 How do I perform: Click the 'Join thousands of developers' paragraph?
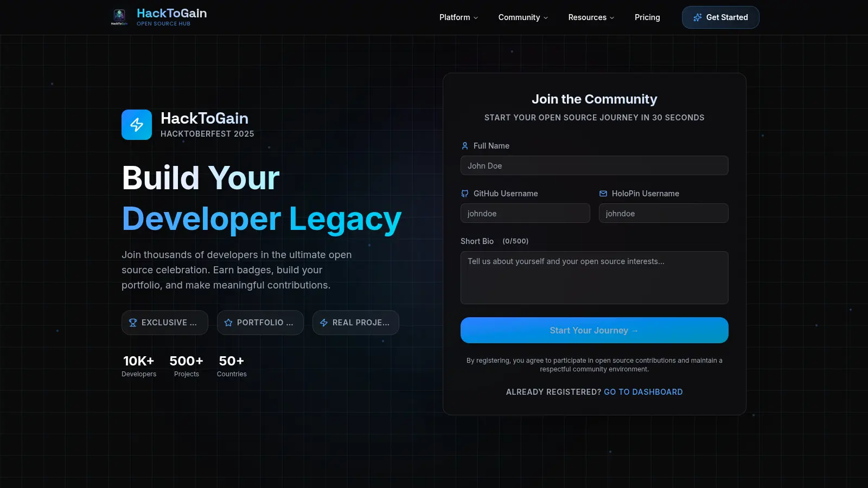pos(237,270)
